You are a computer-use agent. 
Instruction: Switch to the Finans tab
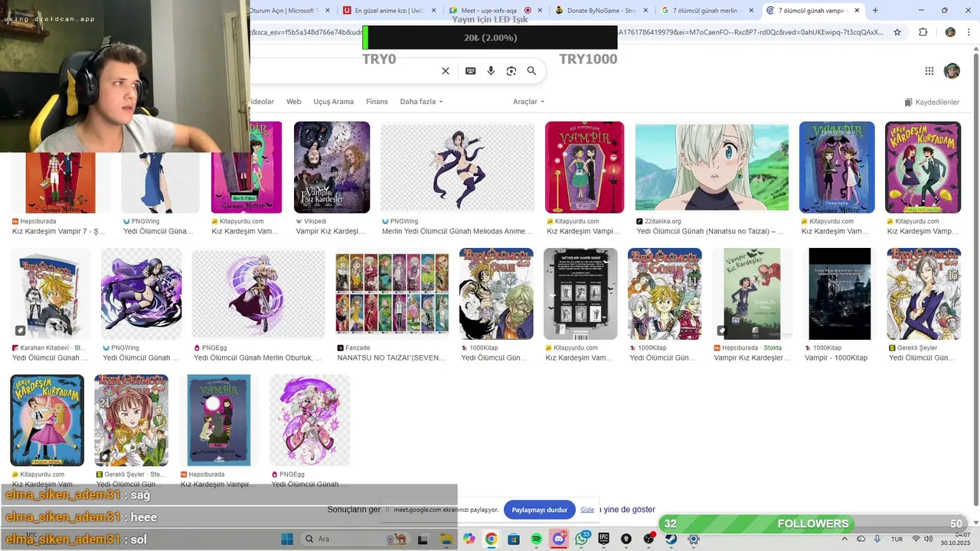pos(377,102)
